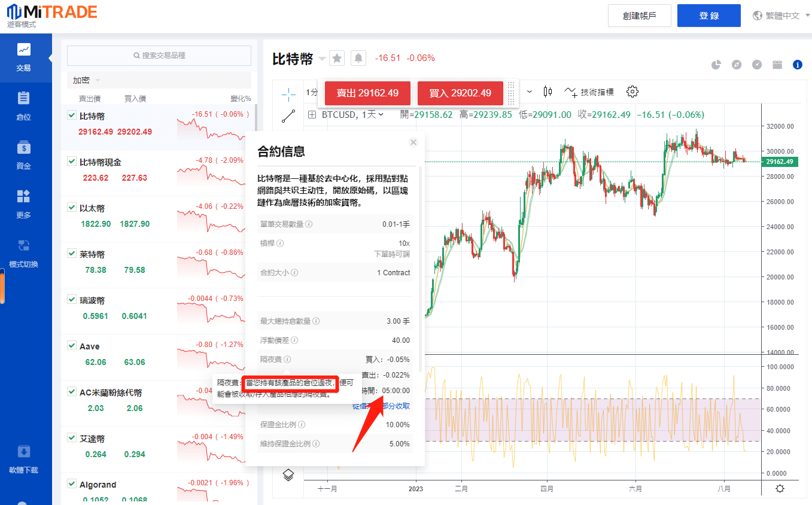Screen dimensions: 812x505
Task: Open the 倉位 positions section
Action: [24, 107]
